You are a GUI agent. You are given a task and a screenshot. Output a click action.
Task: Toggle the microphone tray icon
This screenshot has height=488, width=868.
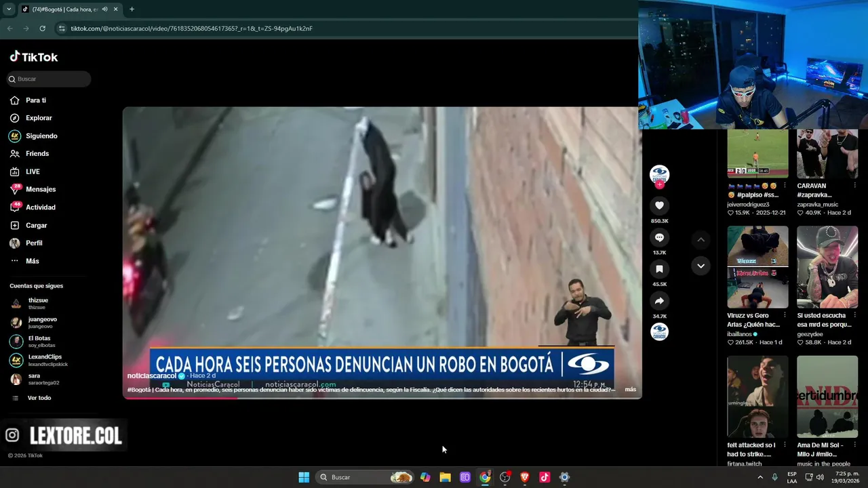(774, 477)
